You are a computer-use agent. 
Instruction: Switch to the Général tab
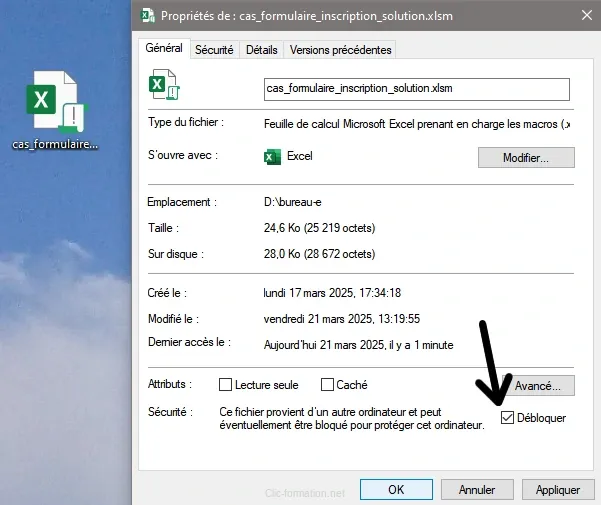coord(164,48)
